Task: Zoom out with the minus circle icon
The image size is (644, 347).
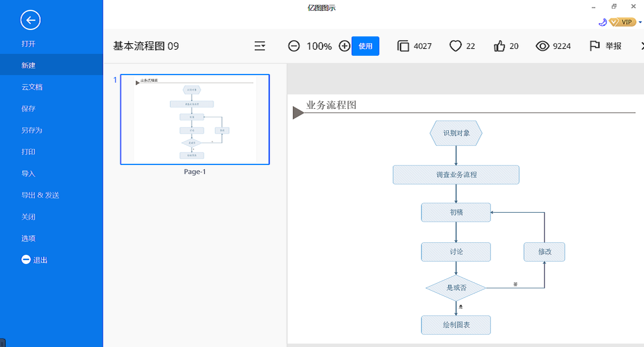Action: (294, 46)
